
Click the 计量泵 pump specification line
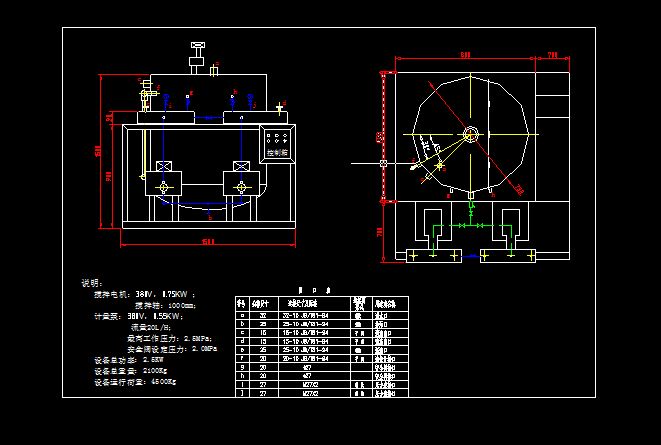(138, 316)
